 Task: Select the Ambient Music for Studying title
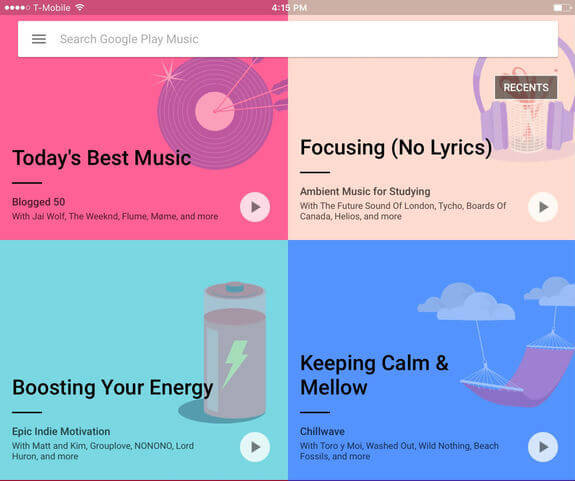click(365, 192)
